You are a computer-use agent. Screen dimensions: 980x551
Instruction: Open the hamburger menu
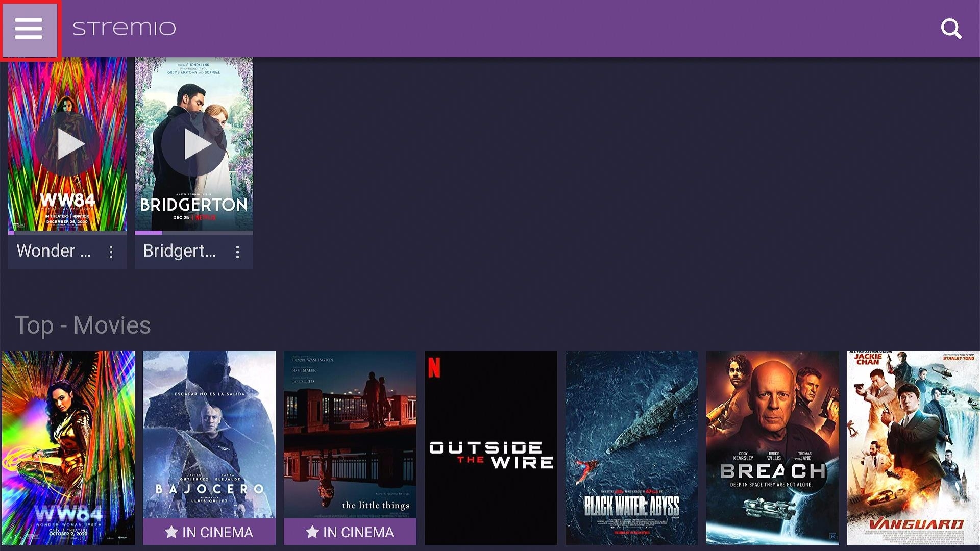[29, 29]
